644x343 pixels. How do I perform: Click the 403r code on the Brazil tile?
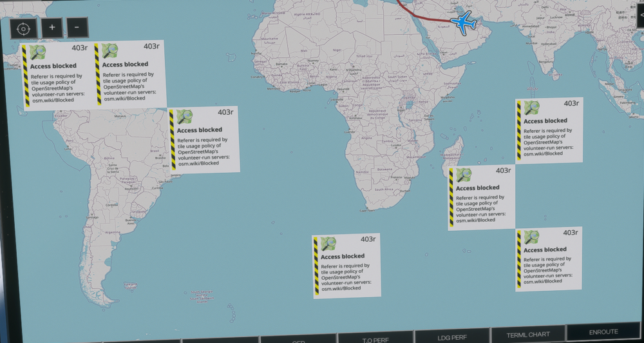[225, 112]
